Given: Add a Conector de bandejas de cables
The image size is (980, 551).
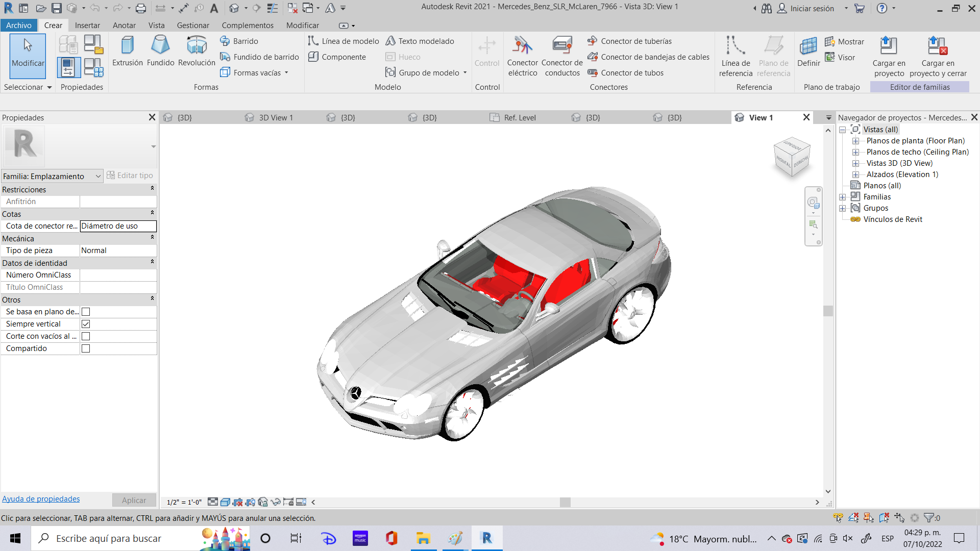Looking at the screenshot, I should pyautogui.click(x=648, y=57).
